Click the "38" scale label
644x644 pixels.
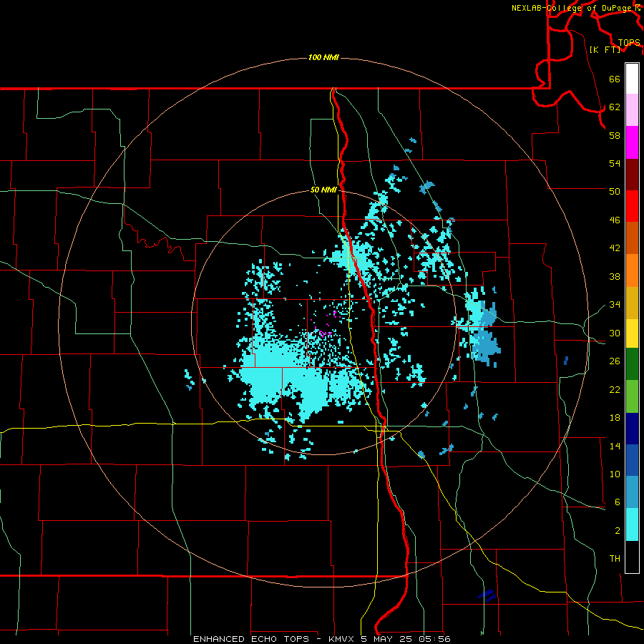click(x=615, y=277)
